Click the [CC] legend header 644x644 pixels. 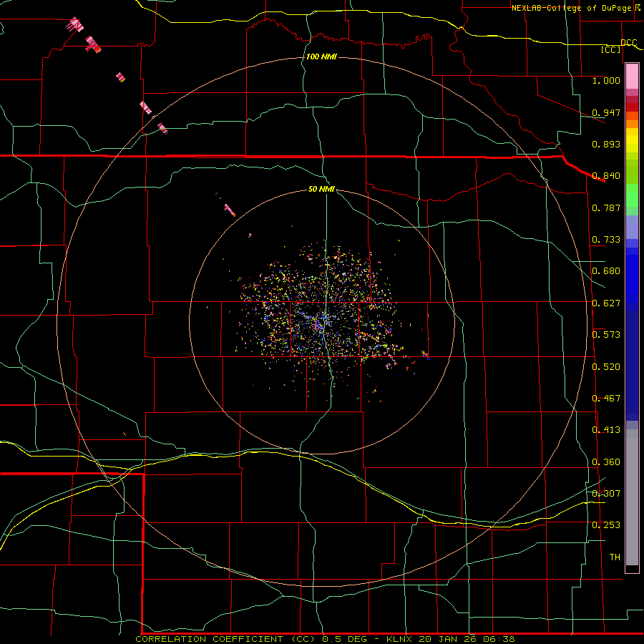click(x=611, y=49)
